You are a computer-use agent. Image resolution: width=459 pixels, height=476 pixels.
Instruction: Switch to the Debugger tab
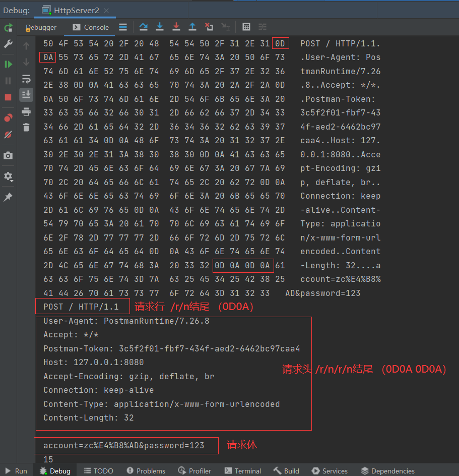point(41,28)
